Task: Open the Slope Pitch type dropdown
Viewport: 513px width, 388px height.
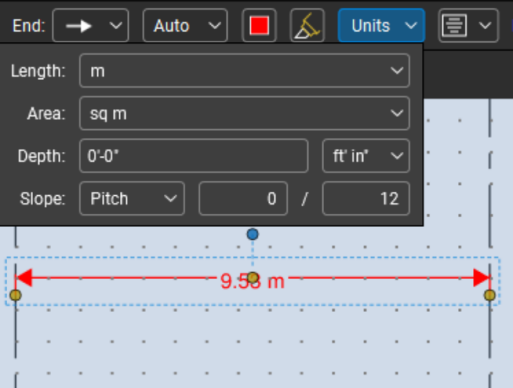Action: click(x=132, y=199)
